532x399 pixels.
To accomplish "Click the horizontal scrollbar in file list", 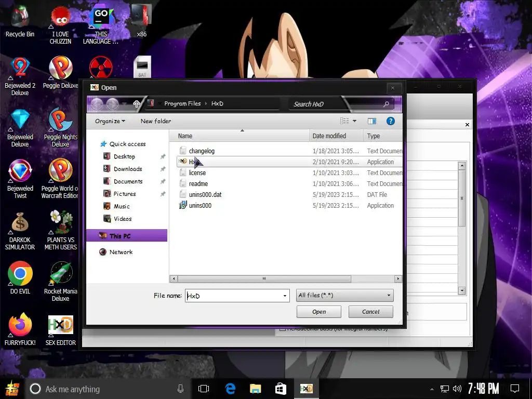I will click(264, 279).
